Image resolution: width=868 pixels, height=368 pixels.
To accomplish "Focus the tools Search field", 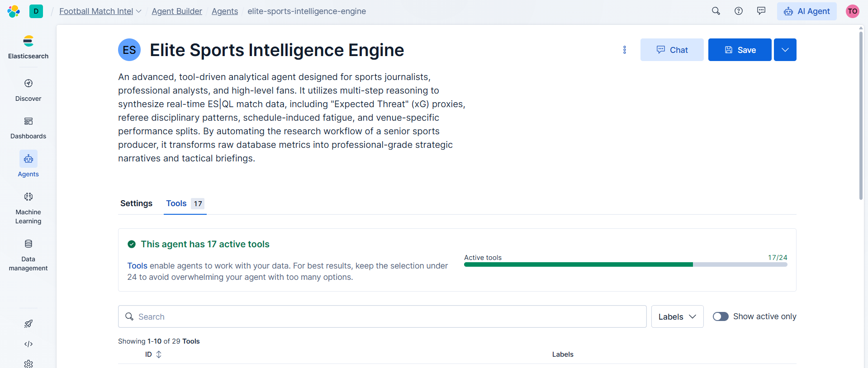I will (x=382, y=316).
